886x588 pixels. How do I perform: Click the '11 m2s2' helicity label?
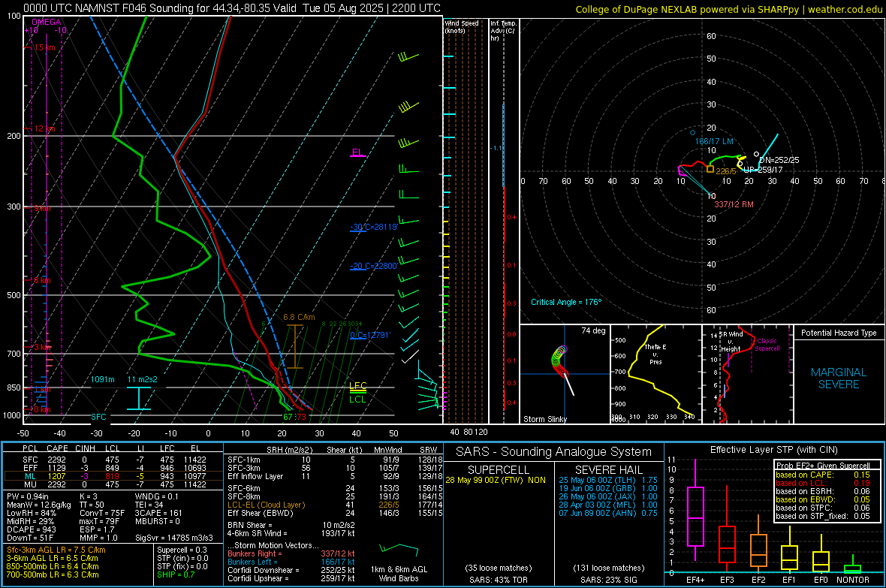click(x=142, y=379)
